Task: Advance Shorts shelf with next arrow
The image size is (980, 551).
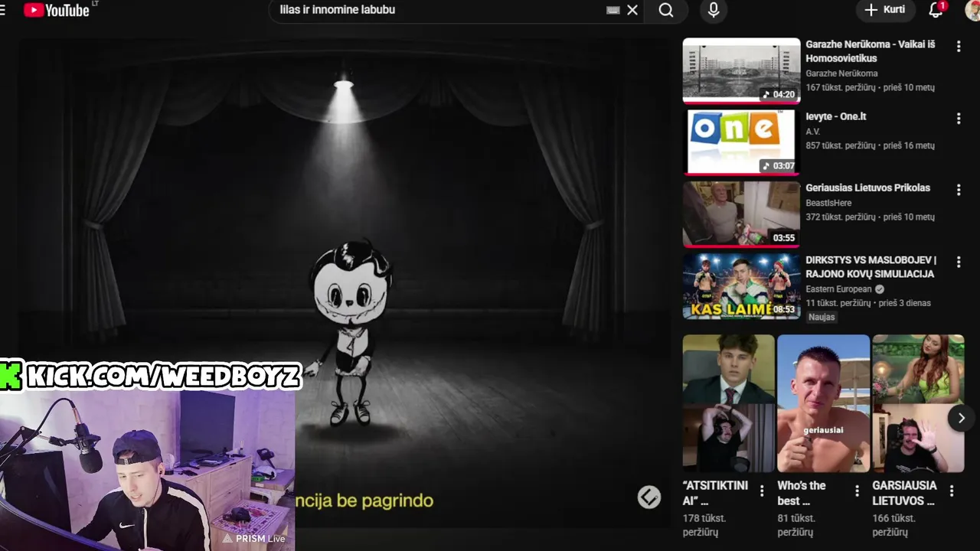Action: point(961,418)
